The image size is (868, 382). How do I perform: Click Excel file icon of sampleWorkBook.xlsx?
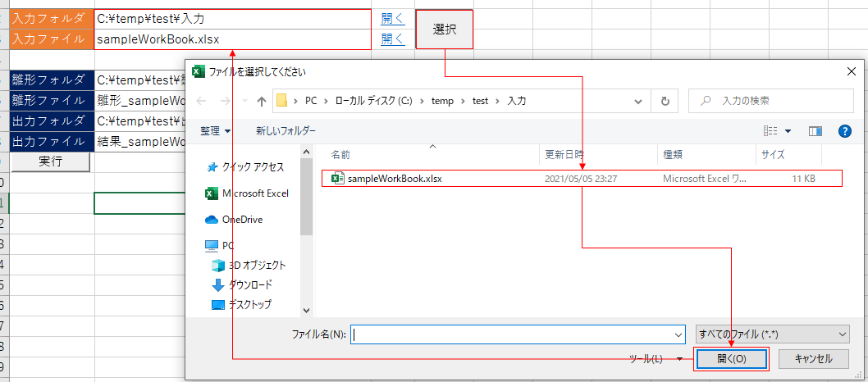tap(338, 179)
